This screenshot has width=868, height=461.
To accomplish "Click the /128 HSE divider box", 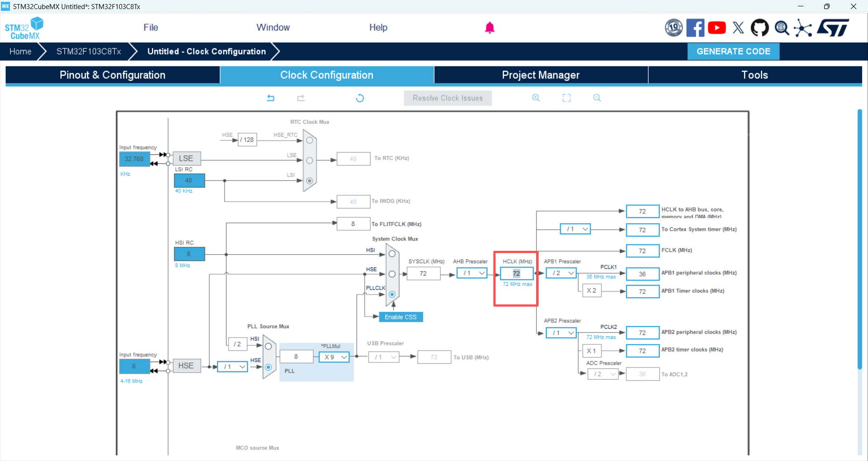I will pyautogui.click(x=247, y=140).
